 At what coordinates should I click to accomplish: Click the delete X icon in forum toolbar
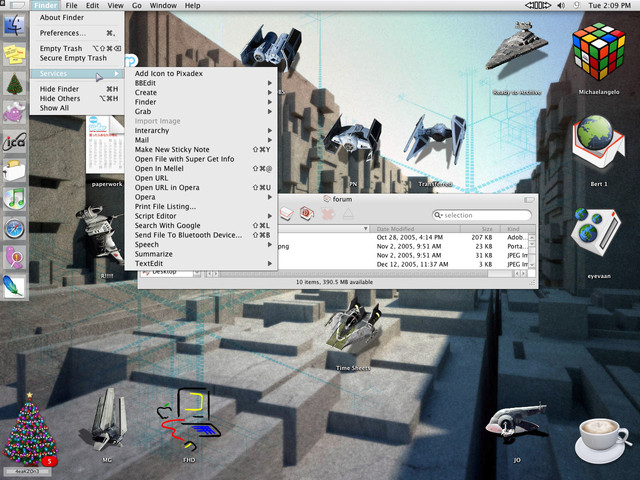click(327, 213)
